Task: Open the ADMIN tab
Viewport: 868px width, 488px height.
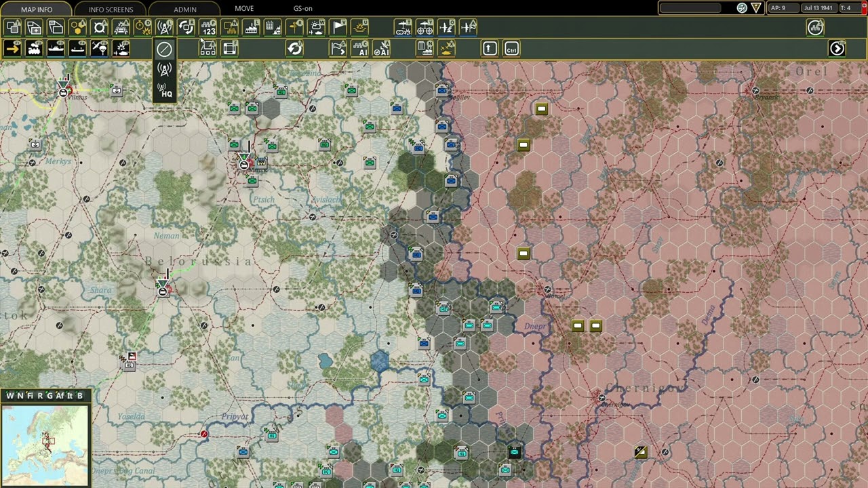Action: point(184,9)
